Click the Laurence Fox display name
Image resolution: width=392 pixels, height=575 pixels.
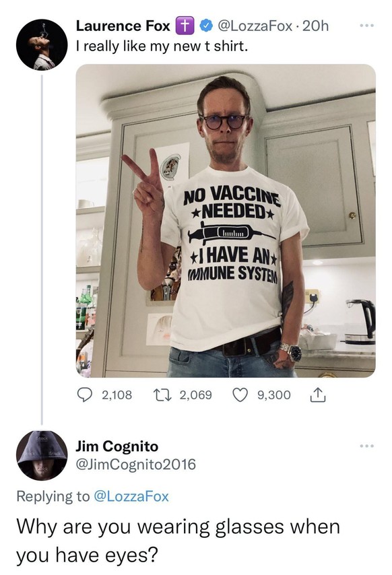(x=123, y=26)
